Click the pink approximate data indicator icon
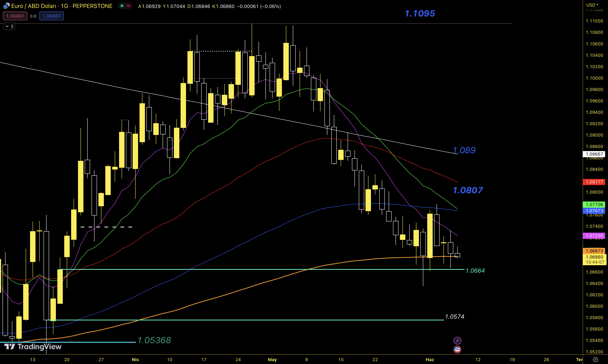The height and width of the screenshot is (364, 608). pos(128,6)
